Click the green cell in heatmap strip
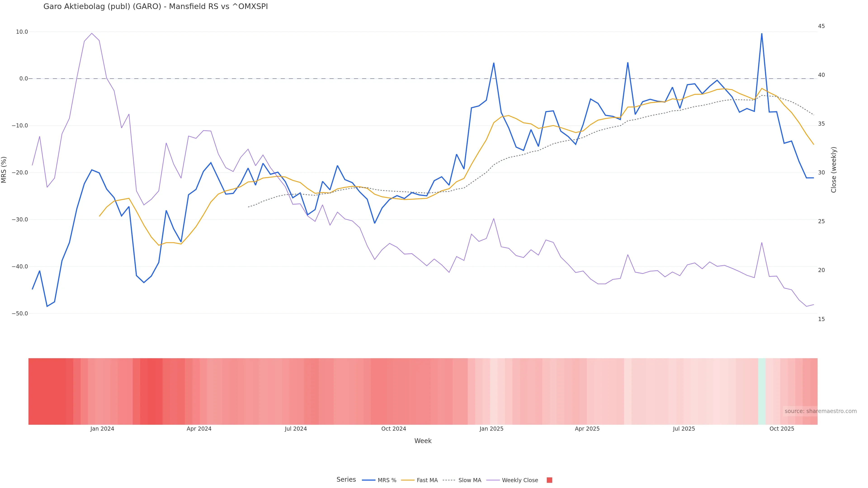 point(762,391)
